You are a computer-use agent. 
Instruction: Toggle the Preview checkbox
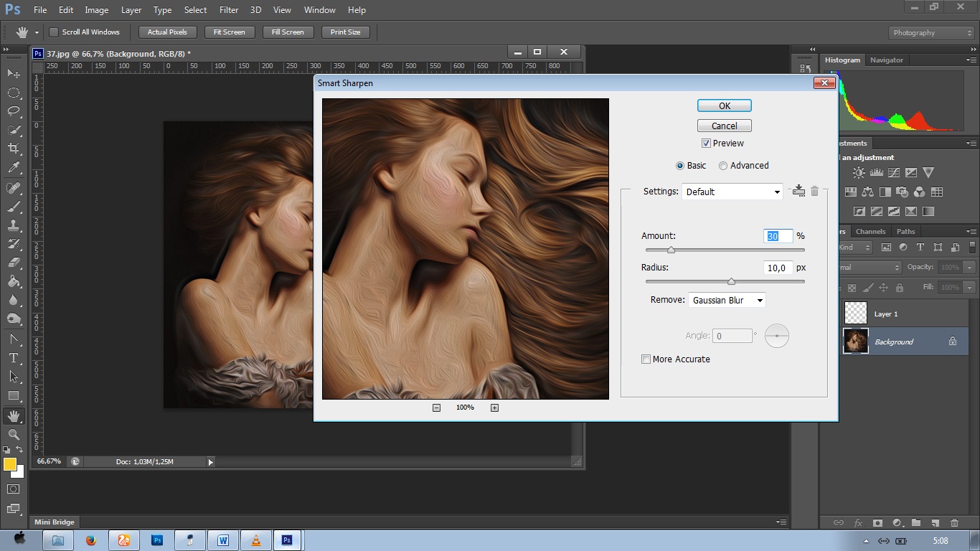point(706,143)
